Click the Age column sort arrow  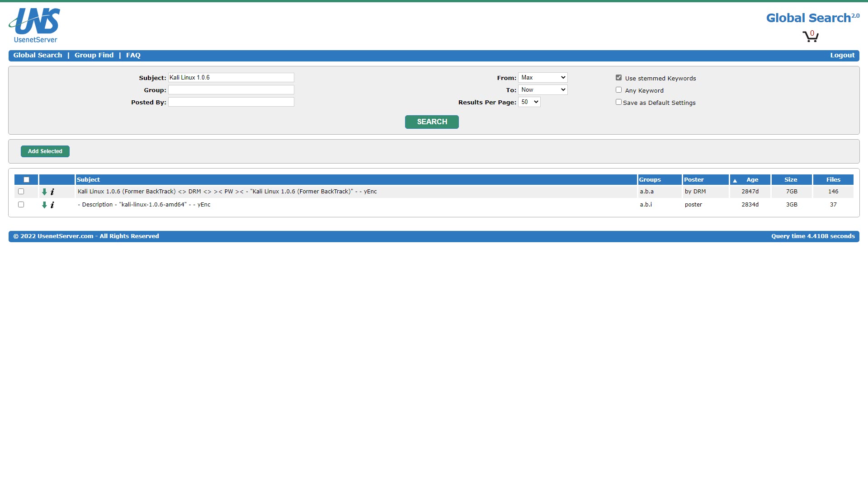[x=735, y=180]
